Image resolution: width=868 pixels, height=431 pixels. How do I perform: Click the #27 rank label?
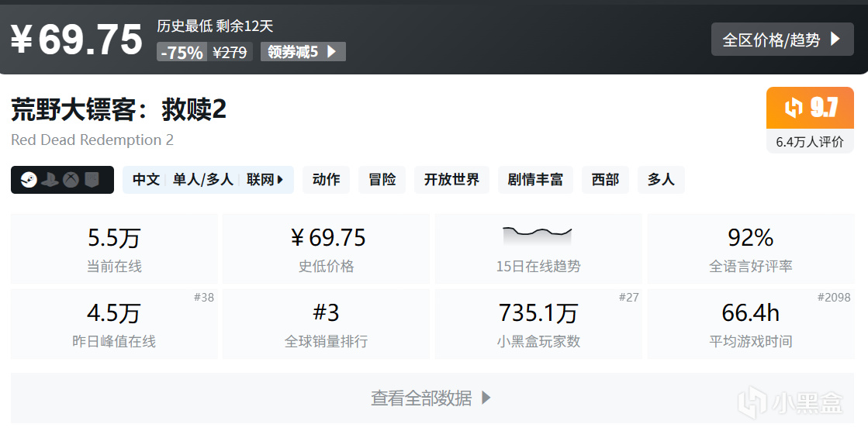tap(628, 298)
